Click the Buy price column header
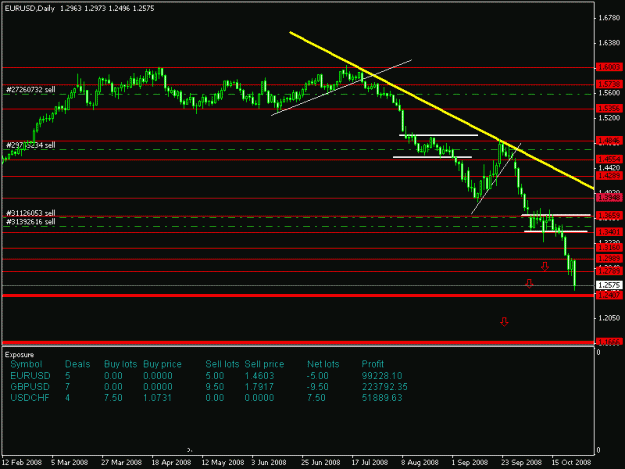 coord(162,364)
